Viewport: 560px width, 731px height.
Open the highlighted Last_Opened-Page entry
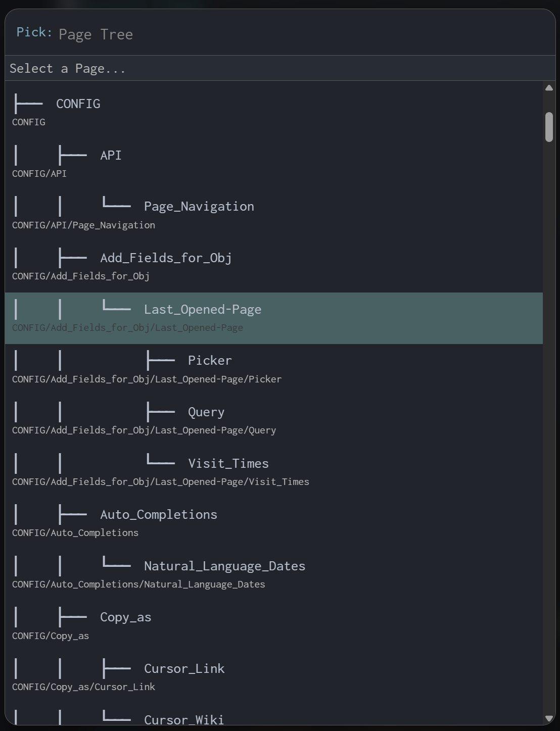202,310
